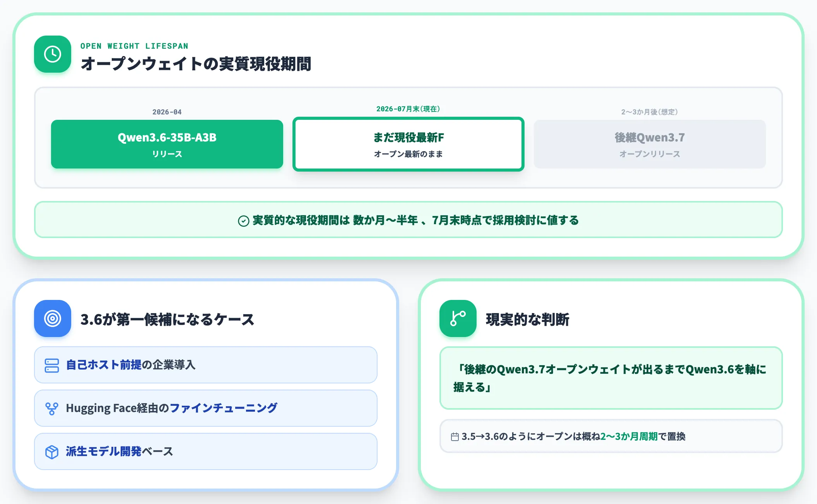Click the fork icon beside Hugging Face経由
This screenshot has width=817, height=504.
pyautogui.click(x=52, y=409)
